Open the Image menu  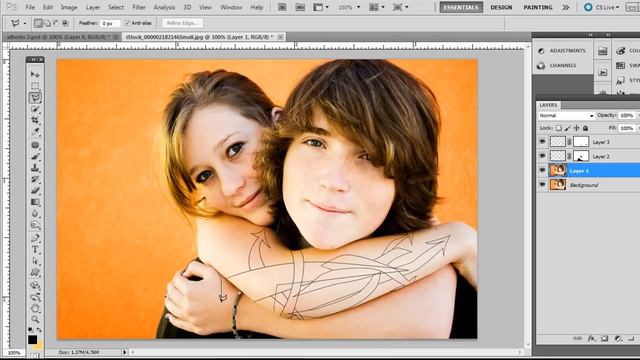pos(69,7)
